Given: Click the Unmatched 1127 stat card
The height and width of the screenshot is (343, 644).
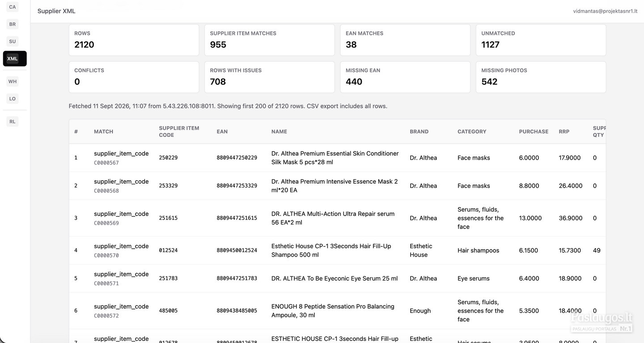Looking at the screenshot, I should pos(541,40).
